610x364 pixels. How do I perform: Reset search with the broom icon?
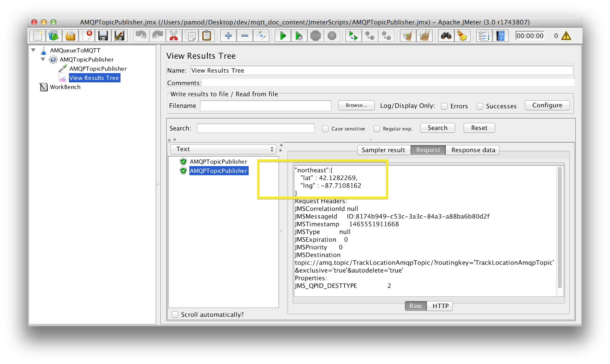tap(462, 36)
